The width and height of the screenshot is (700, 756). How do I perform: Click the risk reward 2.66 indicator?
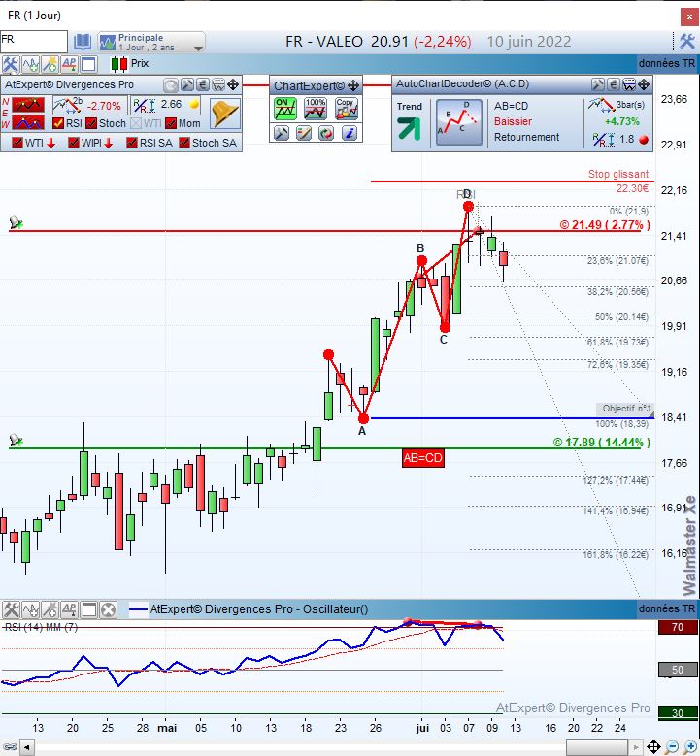click(166, 105)
